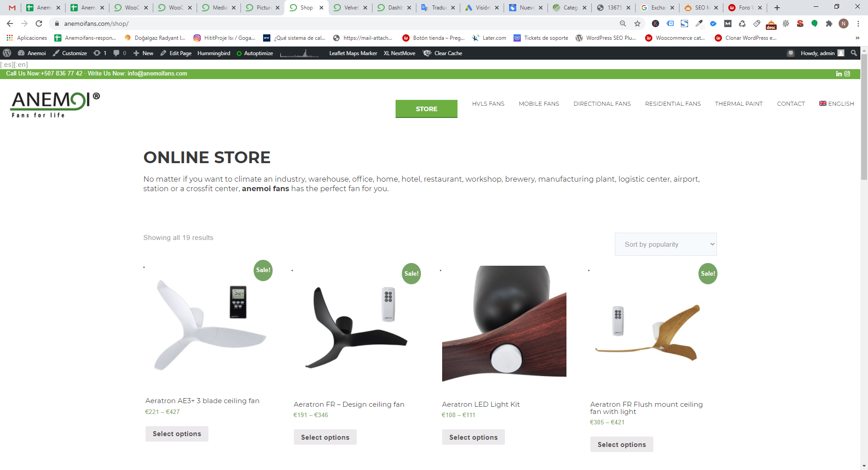The height and width of the screenshot is (470, 868).
Task: Click the LinkedIn icon in green bar
Action: tap(839, 74)
